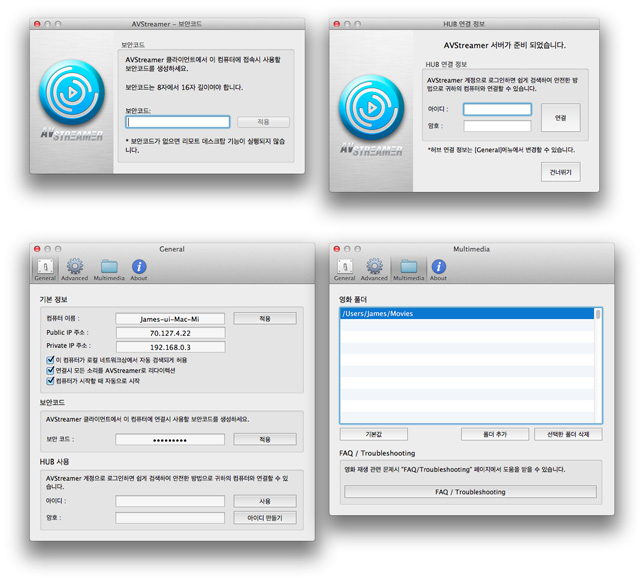
Task: Select /Users/James/Movies row in 영화 폴더 list
Action: pos(467,313)
